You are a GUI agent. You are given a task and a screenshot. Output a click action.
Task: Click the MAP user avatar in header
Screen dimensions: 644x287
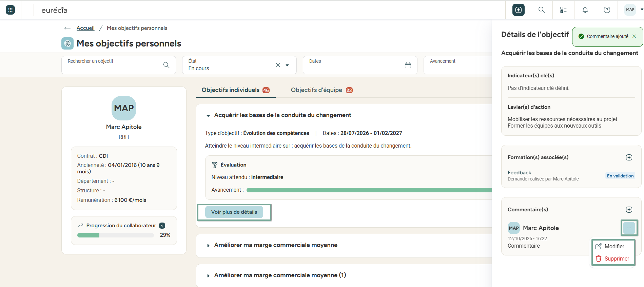pyautogui.click(x=630, y=9)
